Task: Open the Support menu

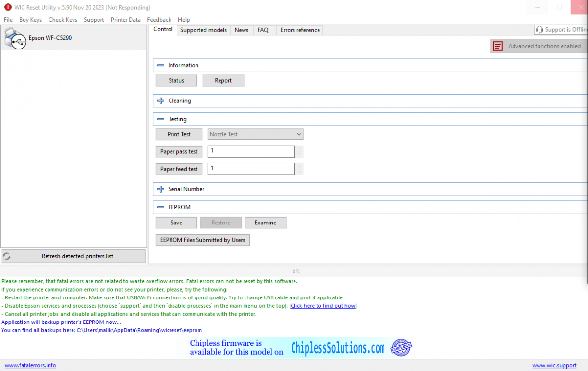Action: pyautogui.click(x=94, y=20)
